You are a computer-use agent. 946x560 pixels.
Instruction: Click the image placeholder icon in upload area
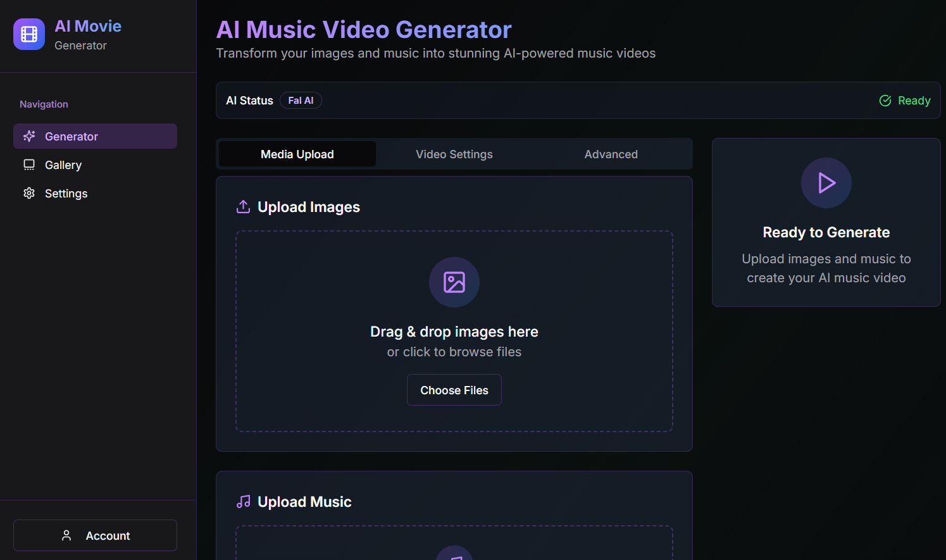(454, 282)
